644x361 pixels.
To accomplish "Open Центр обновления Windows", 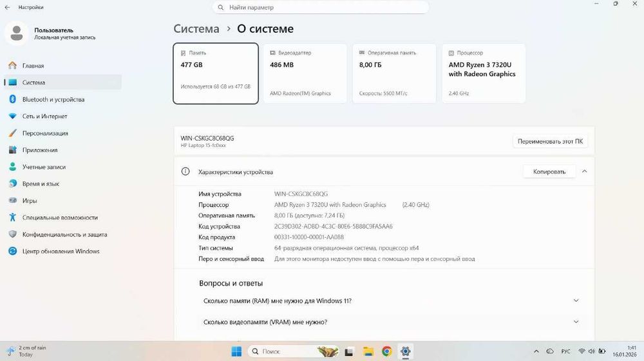I will pyautogui.click(x=63, y=251).
